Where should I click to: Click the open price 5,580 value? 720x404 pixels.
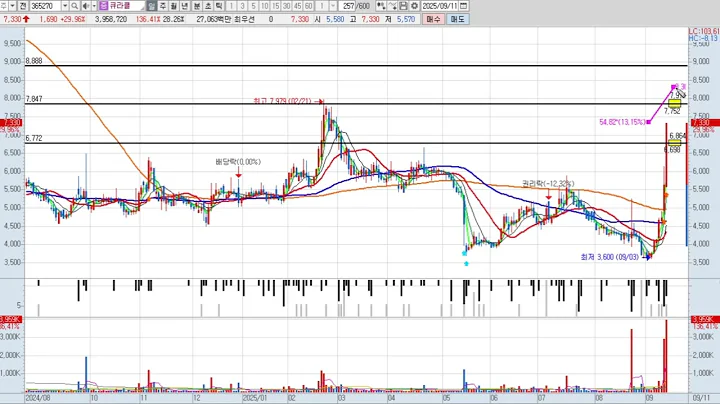click(335, 19)
